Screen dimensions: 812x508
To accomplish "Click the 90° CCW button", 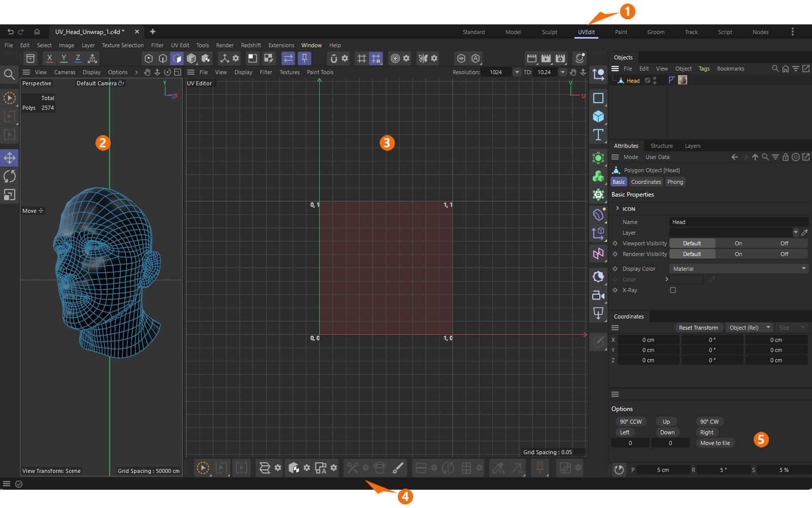I will pos(631,422).
